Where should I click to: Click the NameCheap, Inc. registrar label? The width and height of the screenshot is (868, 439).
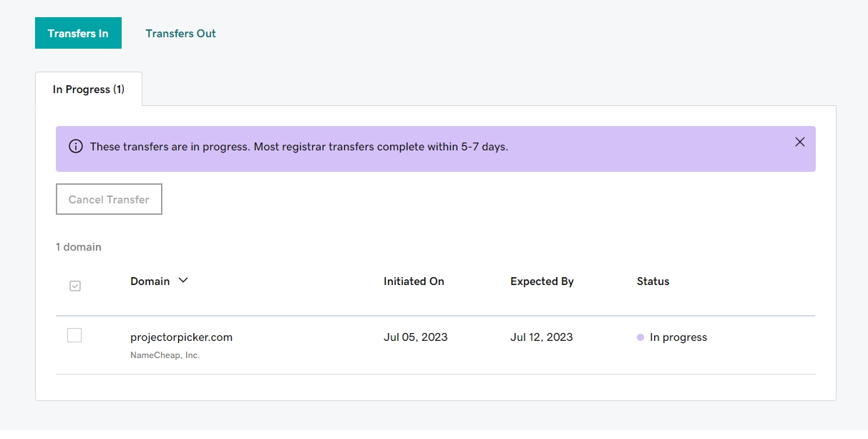pos(165,355)
